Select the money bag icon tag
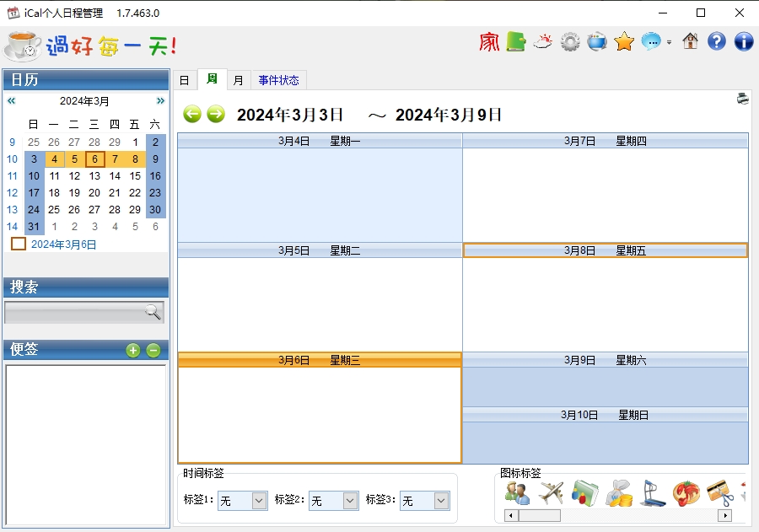Screen dimensions: 759x532 pos(618,492)
